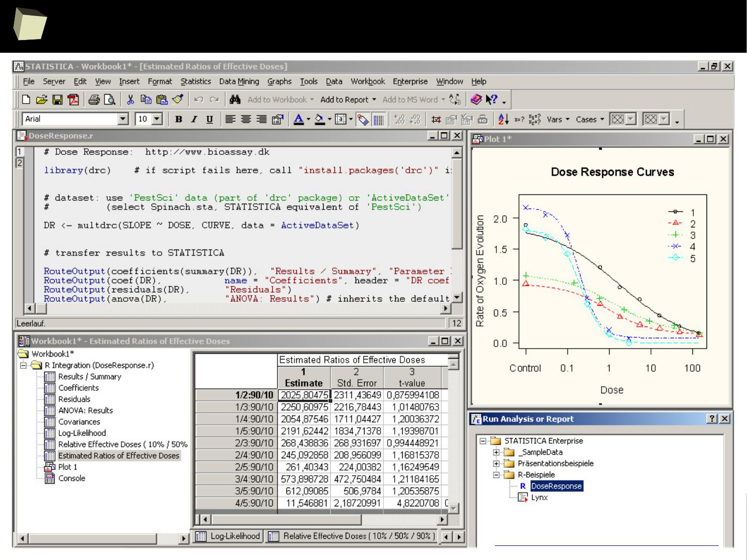747x560 pixels.
Task: Click the Print icon in toolbar
Action: click(x=94, y=100)
